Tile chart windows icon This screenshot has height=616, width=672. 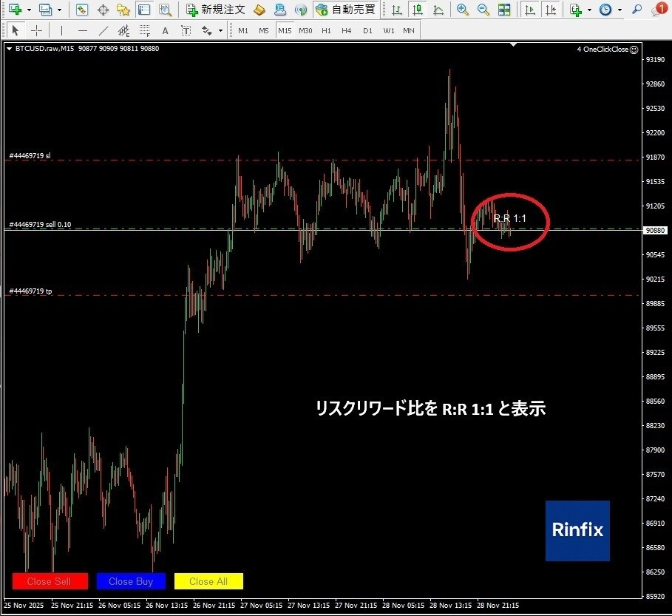pyautogui.click(x=504, y=10)
